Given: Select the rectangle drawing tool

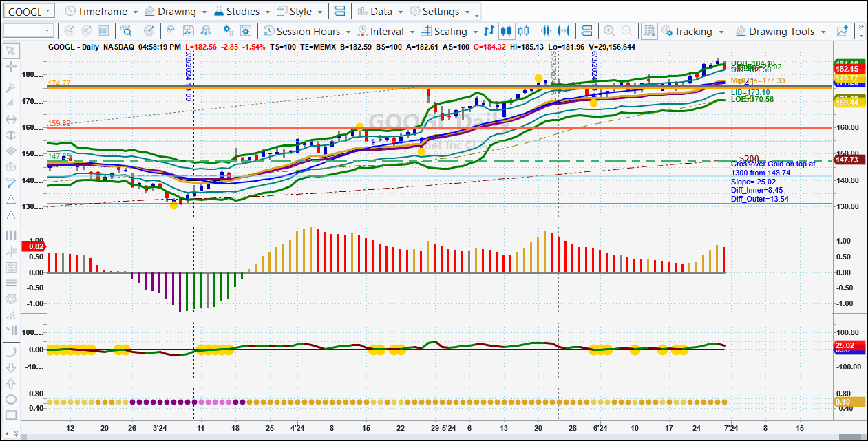Looking at the screenshot, I should tap(11, 416).
